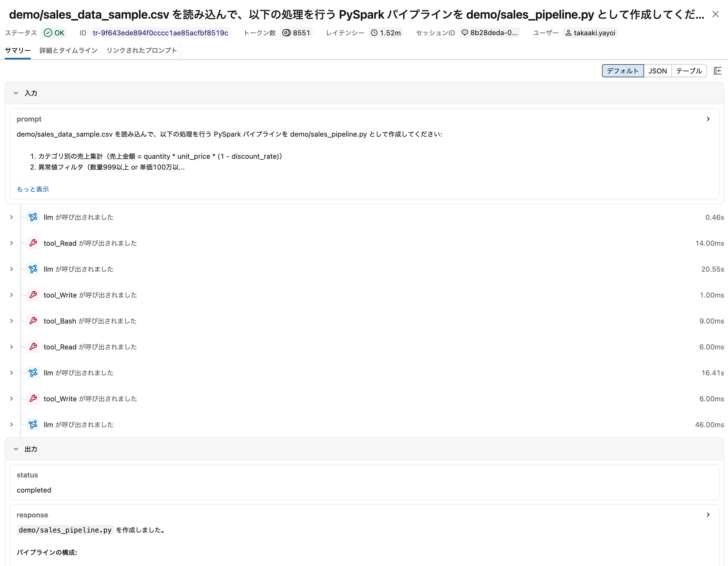This screenshot has width=728, height=566.
Task: Click the 9.00ms duration value
Action: click(711, 321)
